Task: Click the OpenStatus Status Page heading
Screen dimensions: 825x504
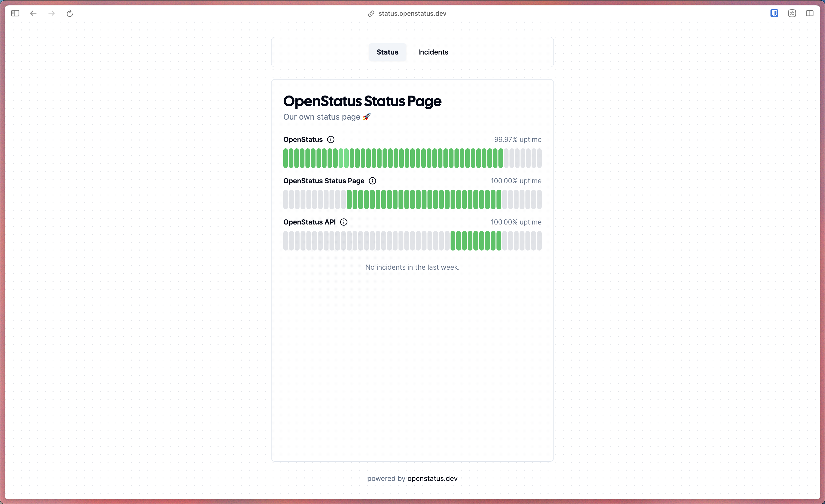Action: click(x=362, y=101)
